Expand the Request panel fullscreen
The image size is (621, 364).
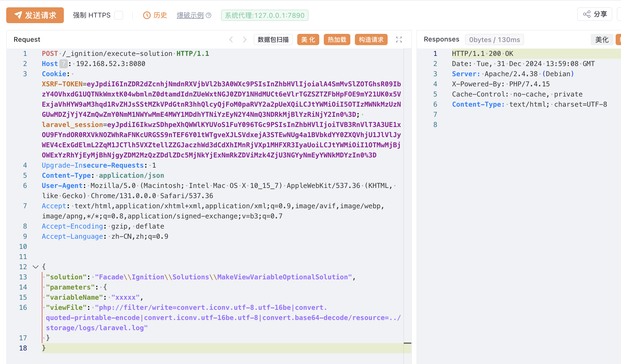click(399, 40)
